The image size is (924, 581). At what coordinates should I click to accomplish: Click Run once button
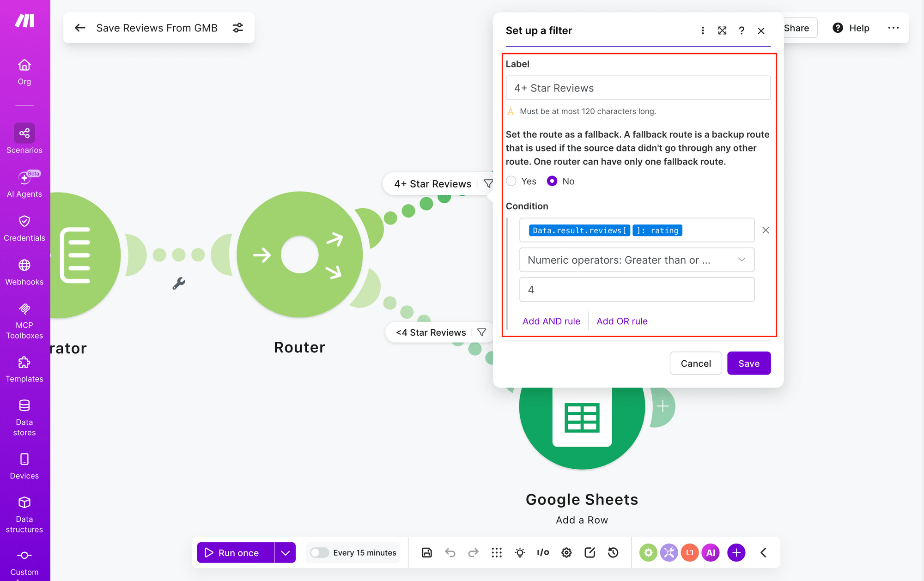(236, 552)
